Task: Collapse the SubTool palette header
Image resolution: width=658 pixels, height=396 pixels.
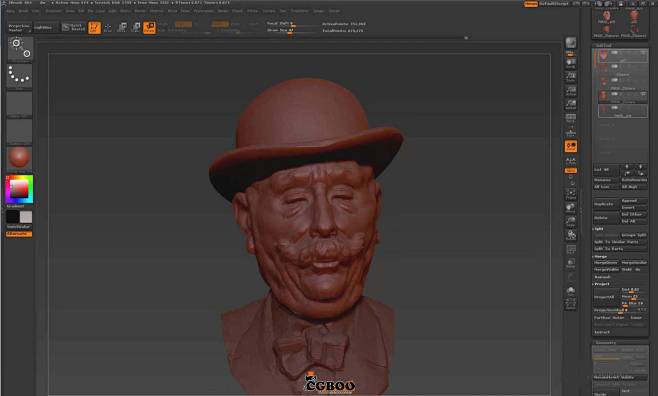Action: pyautogui.click(x=604, y=45)
